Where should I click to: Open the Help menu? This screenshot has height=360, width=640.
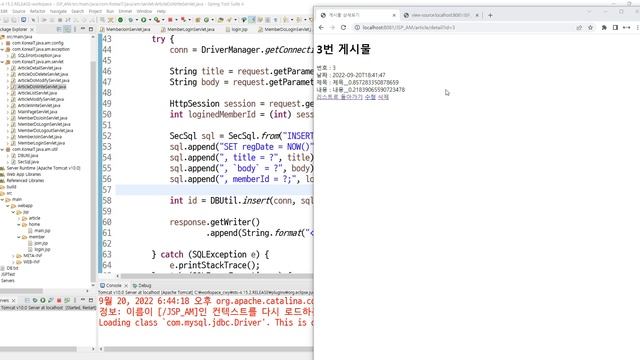[x=161, y=11]
